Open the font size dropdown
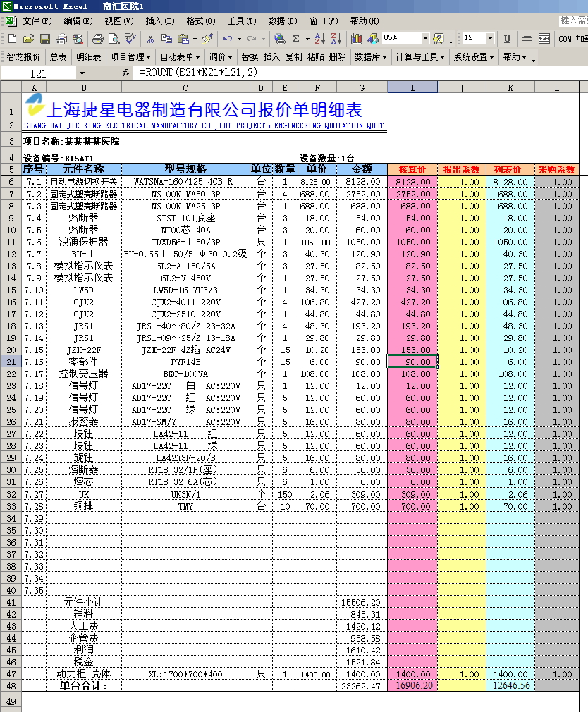588x712 pixels. click(490, 39)
